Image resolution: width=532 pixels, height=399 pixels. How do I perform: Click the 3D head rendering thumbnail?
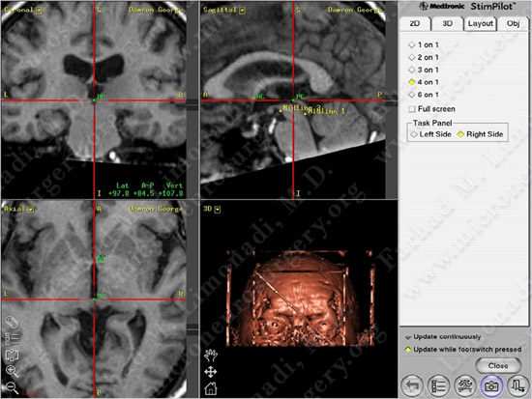click(x=300, y=299)
